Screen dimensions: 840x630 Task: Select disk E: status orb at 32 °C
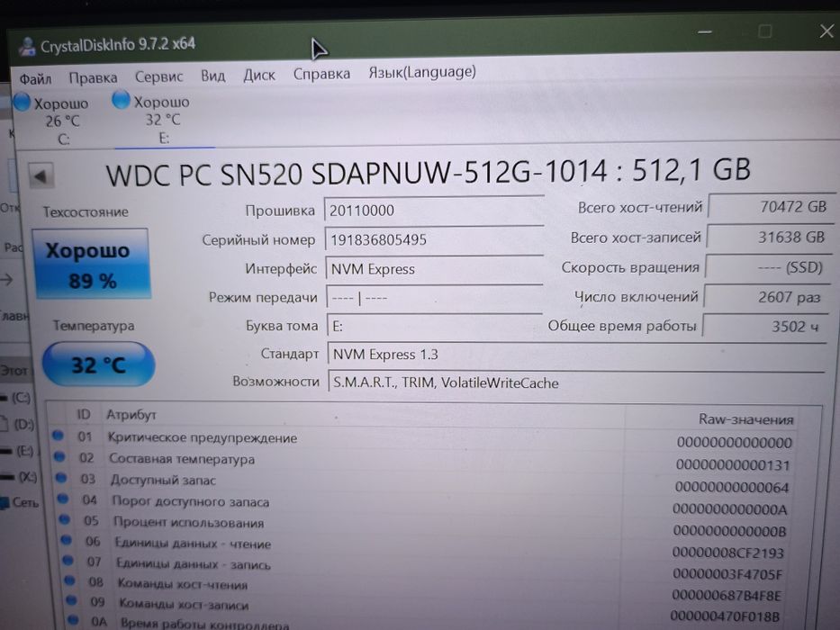pyautogui.click(x=121, y=100)
